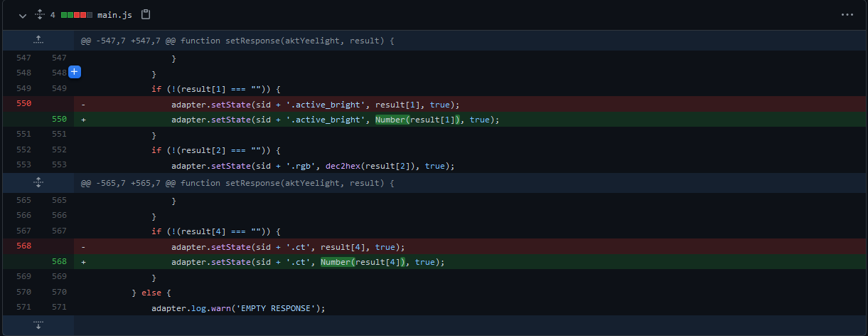Expand down below line 571
The width and height of the screenshot is (868, 336).
point(38,325)
